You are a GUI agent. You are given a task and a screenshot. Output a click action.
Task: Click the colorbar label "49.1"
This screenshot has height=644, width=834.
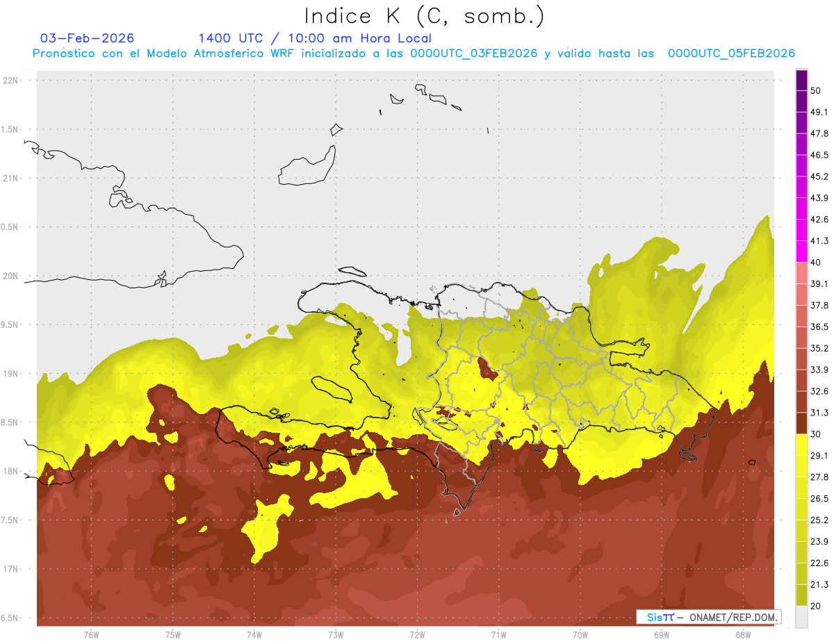coord(819,113)
